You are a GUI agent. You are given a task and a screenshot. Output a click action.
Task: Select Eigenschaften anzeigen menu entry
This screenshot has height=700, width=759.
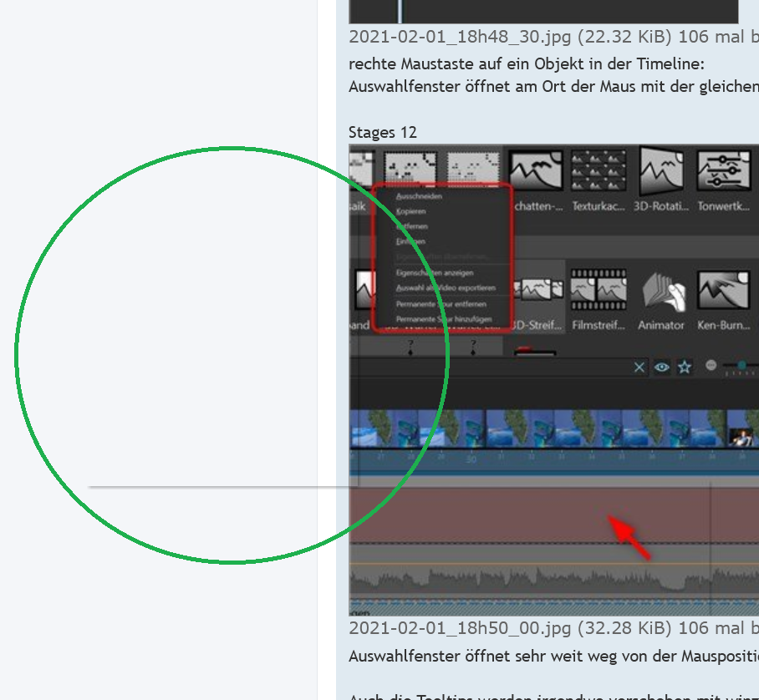435,272
